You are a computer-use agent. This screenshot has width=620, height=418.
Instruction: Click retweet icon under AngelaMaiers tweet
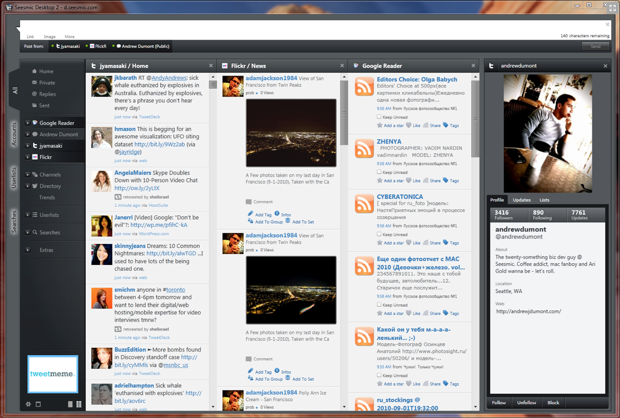coord(118,197)
